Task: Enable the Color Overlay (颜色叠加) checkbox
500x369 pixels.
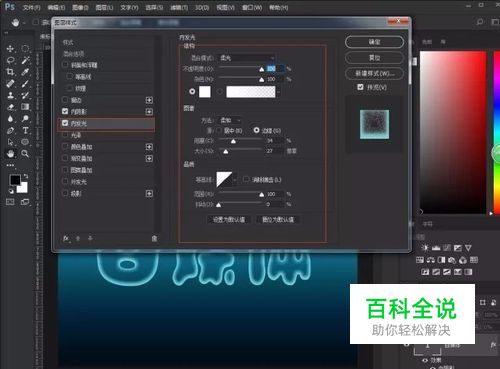Action: pos(65,146)
